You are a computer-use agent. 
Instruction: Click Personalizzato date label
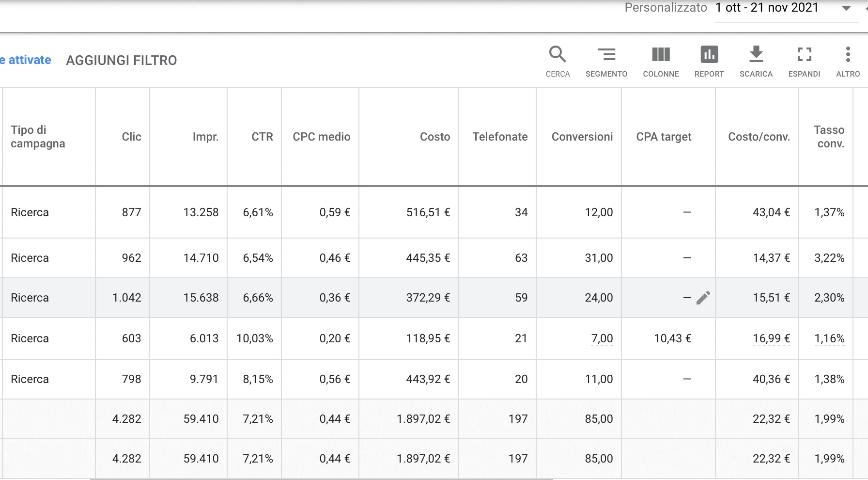(x=666, y=8)
